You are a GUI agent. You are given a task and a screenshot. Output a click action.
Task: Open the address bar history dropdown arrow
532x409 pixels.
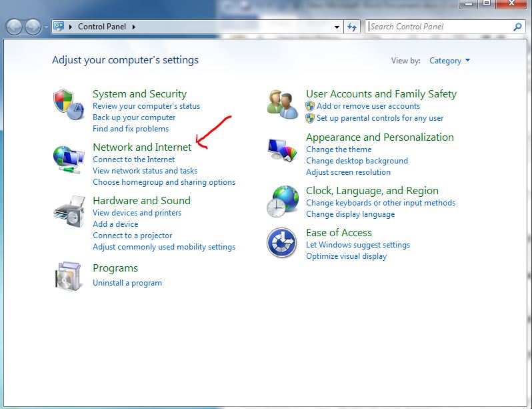point(337,27)
